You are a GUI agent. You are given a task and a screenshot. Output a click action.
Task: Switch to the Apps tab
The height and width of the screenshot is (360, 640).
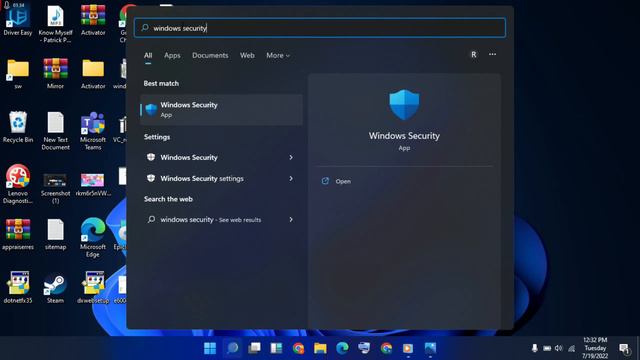tap(172, 56)
